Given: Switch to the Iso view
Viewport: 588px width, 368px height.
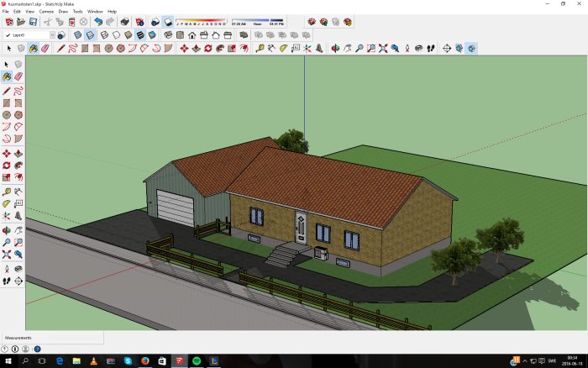Looking at the screenshot, I should tap(168, 35).
